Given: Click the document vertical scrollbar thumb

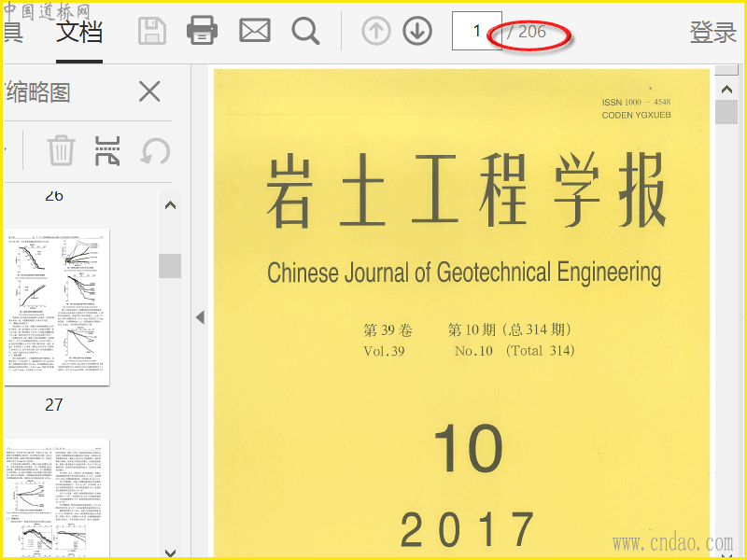Looking at the screenshot, I should click(726, 112).
